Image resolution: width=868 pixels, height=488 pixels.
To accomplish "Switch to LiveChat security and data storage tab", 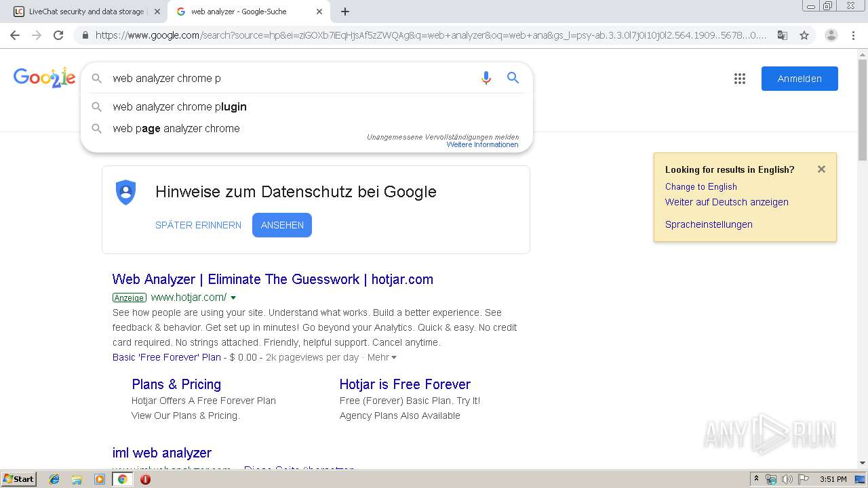I will (86, 12).
